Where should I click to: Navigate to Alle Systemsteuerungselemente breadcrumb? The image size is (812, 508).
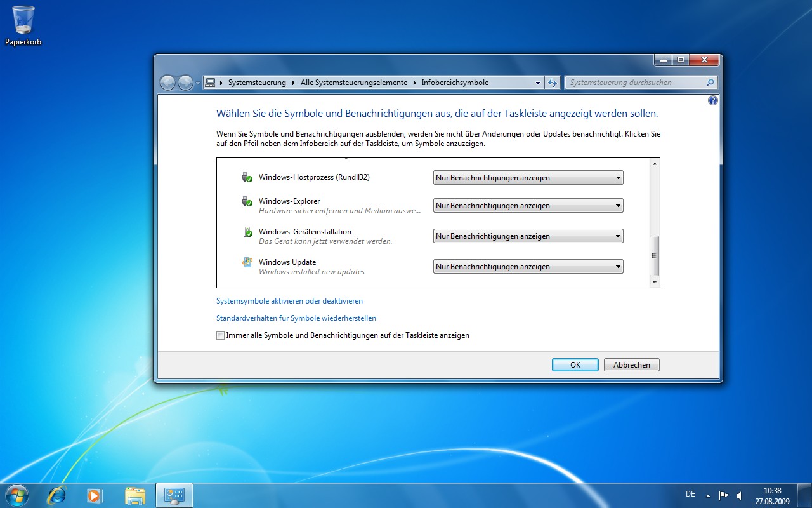point(353,82)
